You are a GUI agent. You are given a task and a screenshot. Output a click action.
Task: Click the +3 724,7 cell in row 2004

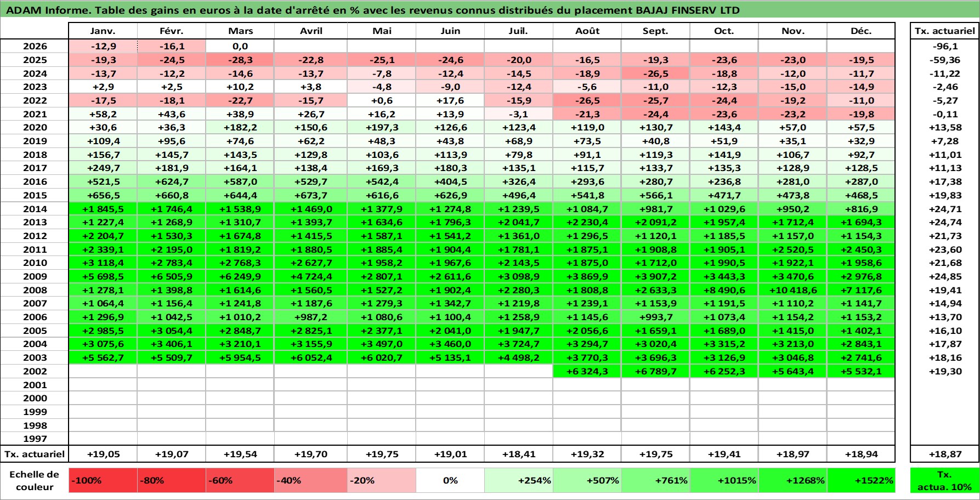[x=519, y=344]
